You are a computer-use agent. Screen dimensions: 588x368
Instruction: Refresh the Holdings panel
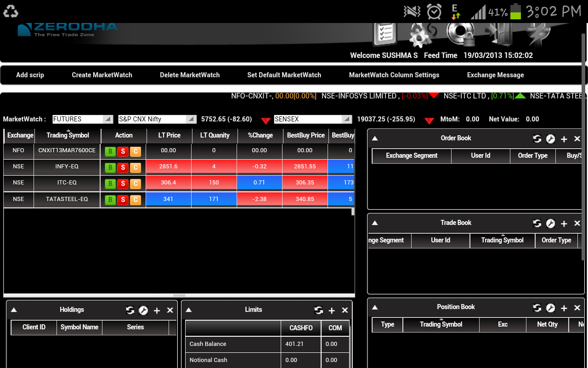[x=130, y=310]
